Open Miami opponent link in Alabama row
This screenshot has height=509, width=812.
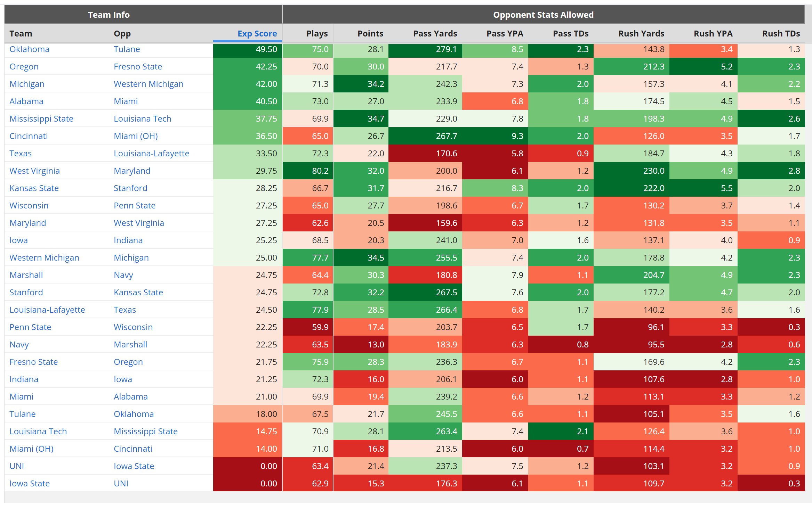pyautogui.click(x=126, y=101)
